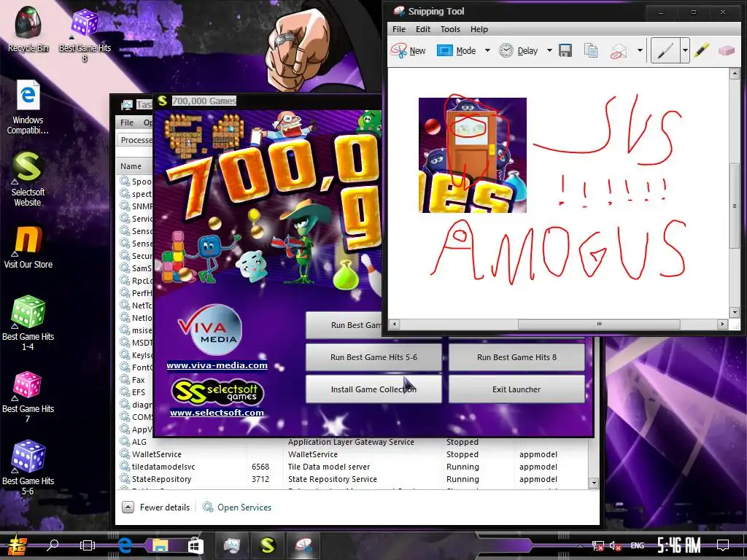Screen dimensions: 747x560
Task: Open Mode dropdown arrow
Action: (x=487, y=50)
